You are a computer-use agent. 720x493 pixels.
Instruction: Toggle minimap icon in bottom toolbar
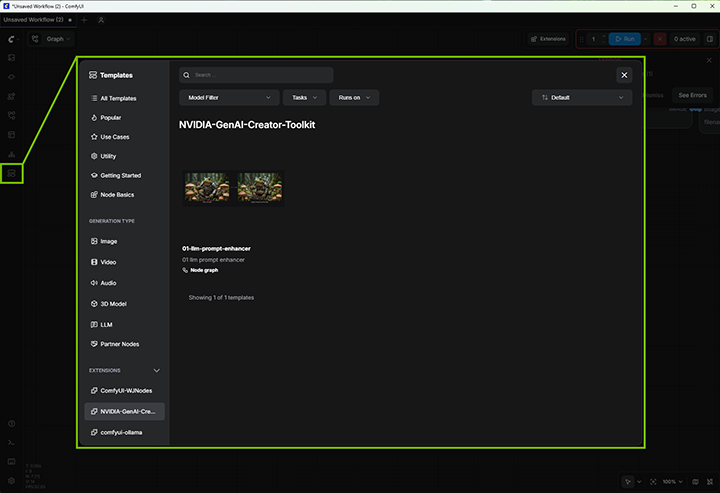[695, 482]
